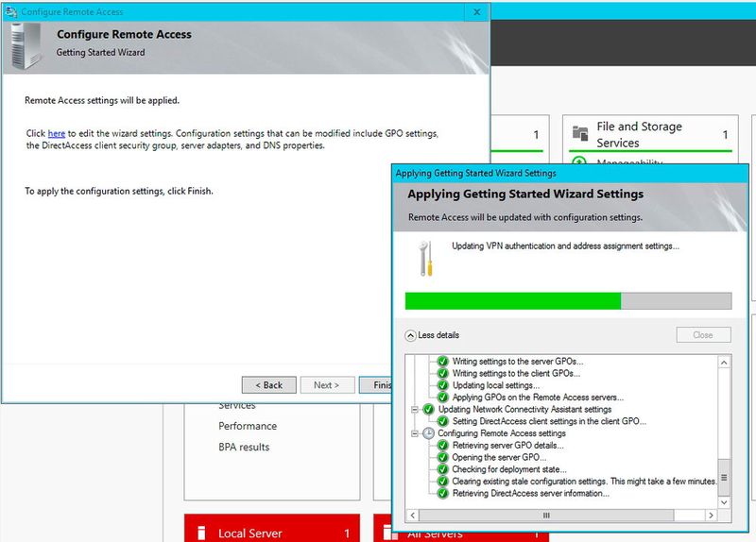756x542 pixels.
Task: Open BPA results in the Server Manager tile
Action: [244, 447]
